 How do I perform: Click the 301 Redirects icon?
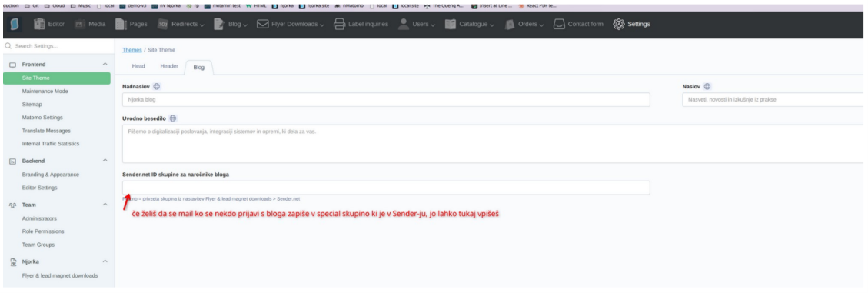[163, 25]
